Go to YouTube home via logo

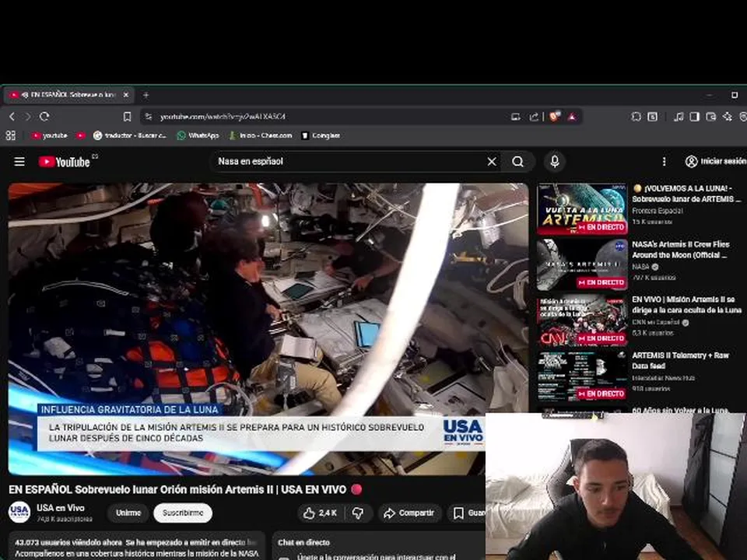pos(65,162)
